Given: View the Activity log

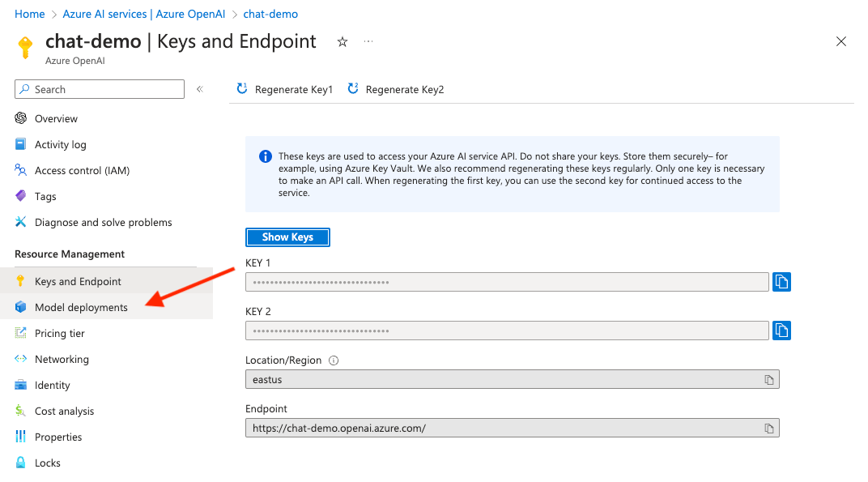Looking at the screenshot, I should tap(62, 144).
